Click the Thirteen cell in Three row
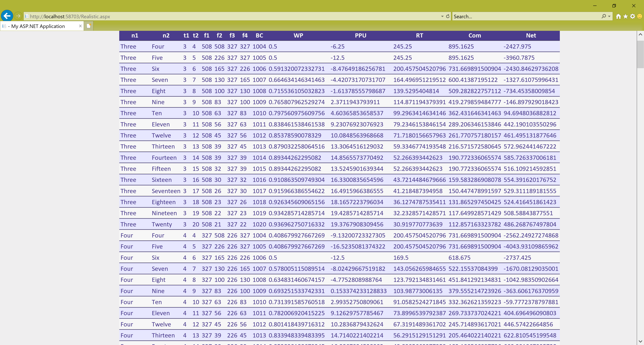The width and height of the screenshot is (644, 345). click(x=163, y=147)
